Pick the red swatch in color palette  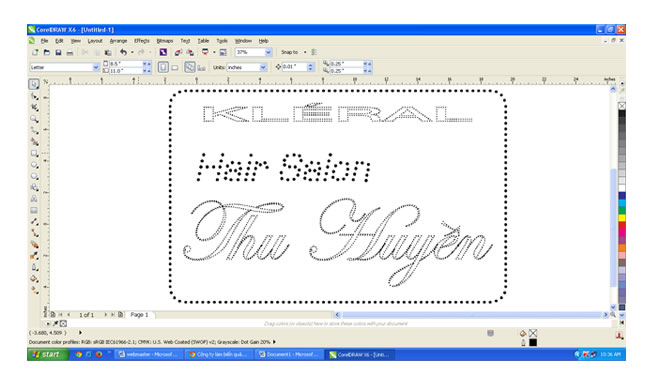pos(622,226)
